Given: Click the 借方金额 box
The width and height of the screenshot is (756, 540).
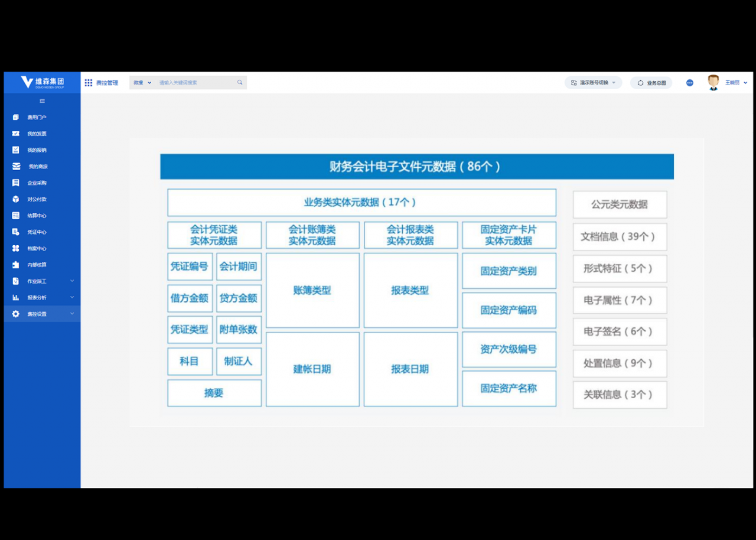Looking at the screenshot, I should click(x=190, y=298).
